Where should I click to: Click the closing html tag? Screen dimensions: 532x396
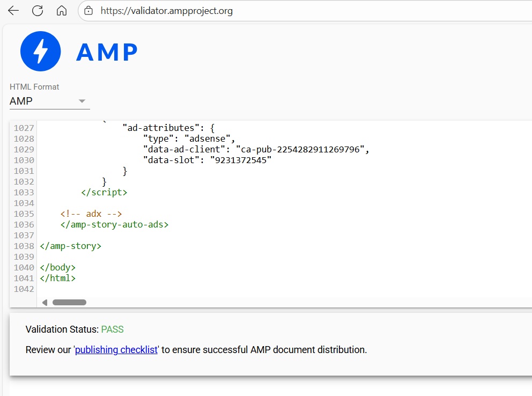click(x=58, y=278)
